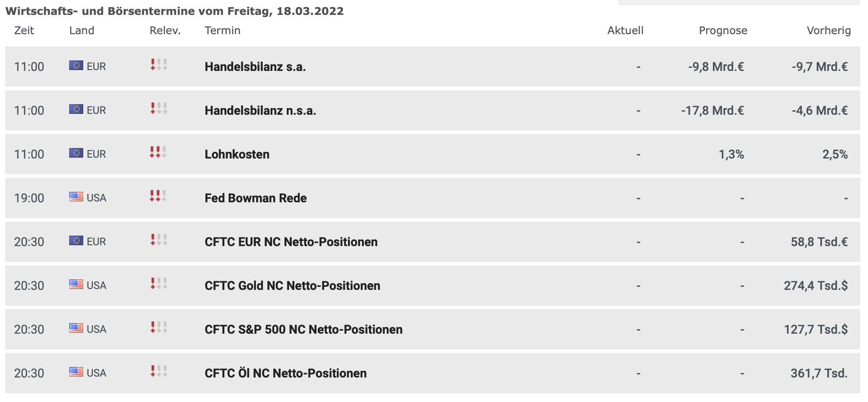The width and height of the screenshot is (868, 402).
Task: Click the Prognose column header
Action: (x=723, y=31)
